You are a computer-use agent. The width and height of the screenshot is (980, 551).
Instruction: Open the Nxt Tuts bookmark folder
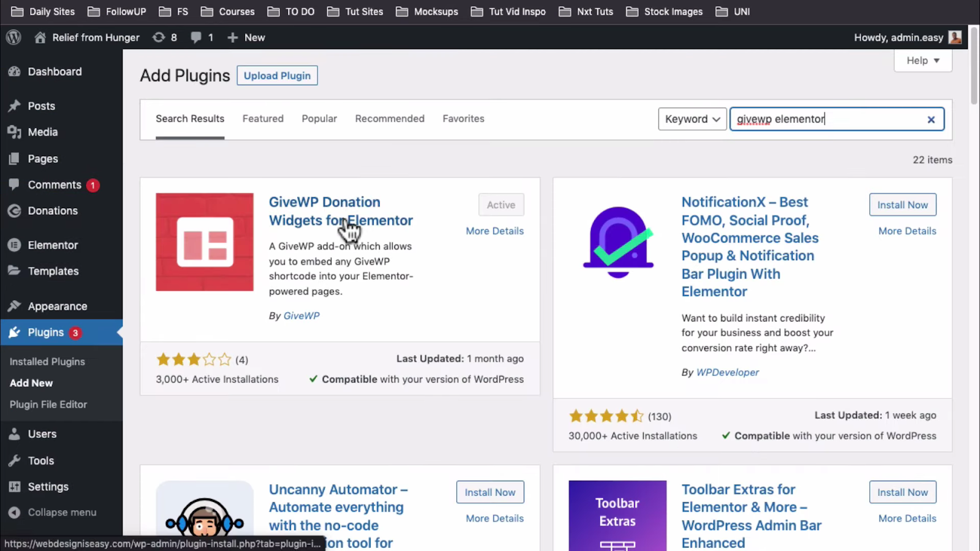pos(586,12)
